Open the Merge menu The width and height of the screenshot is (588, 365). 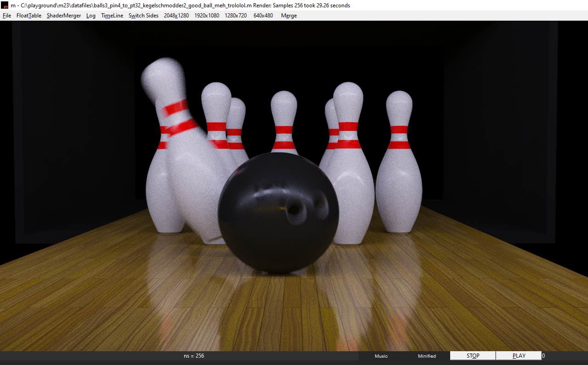(289, 16)
